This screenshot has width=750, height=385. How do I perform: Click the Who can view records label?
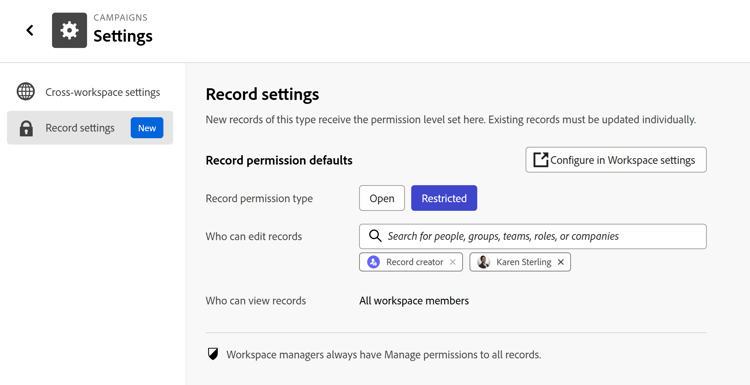point(256,301)
